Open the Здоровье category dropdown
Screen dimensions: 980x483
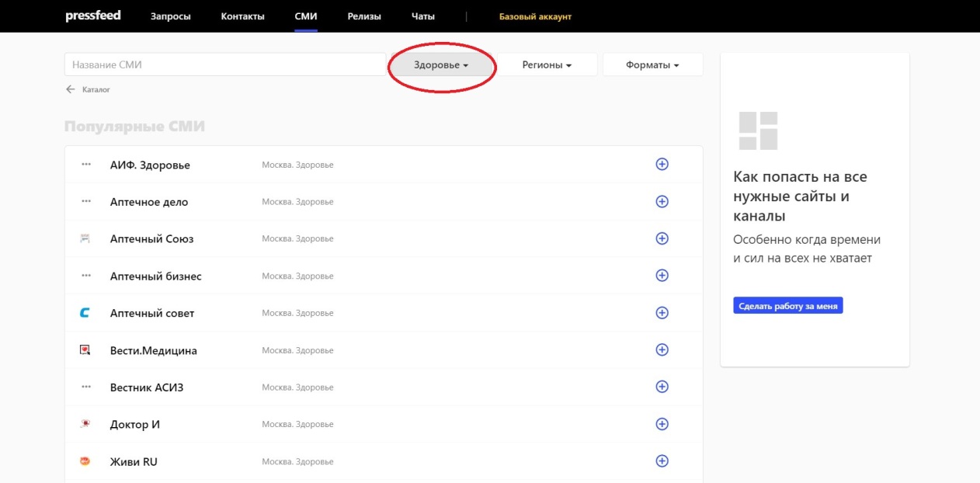click(x=441, y=65)
